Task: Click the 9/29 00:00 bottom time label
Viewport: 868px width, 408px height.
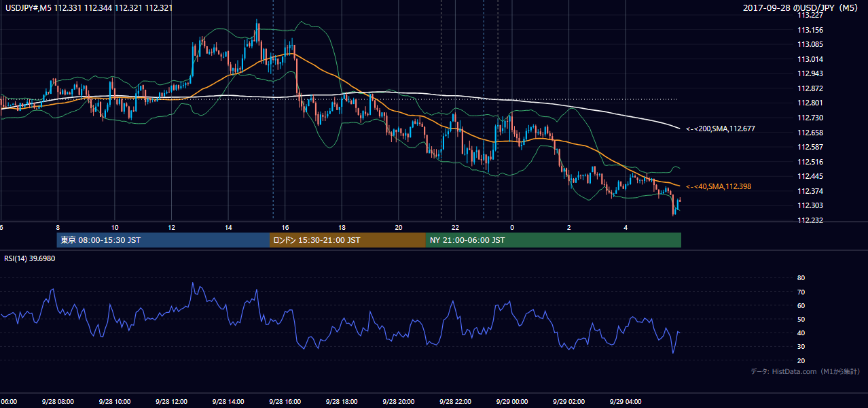Action: [511, 401]
